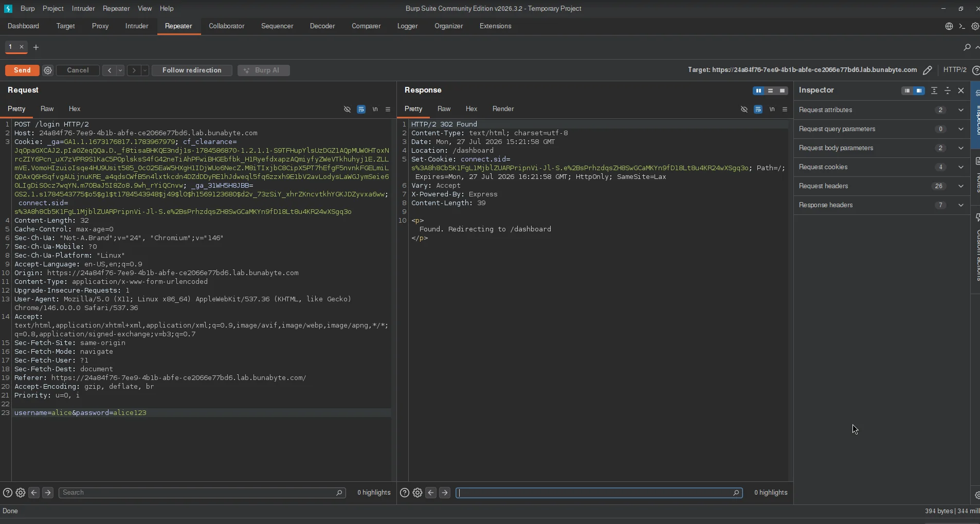
Task: Click the Burp AI button
Action: click(264, 70)
